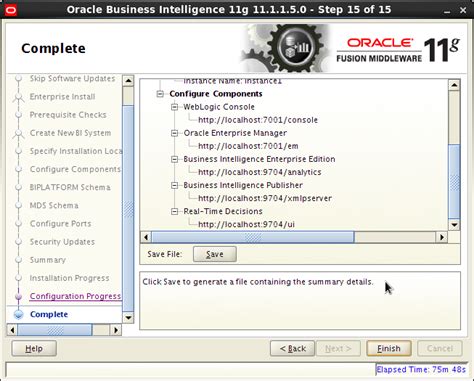474x381 pixels.
Task: Click the Summary step in sidebar
Action: pos(48,260)
